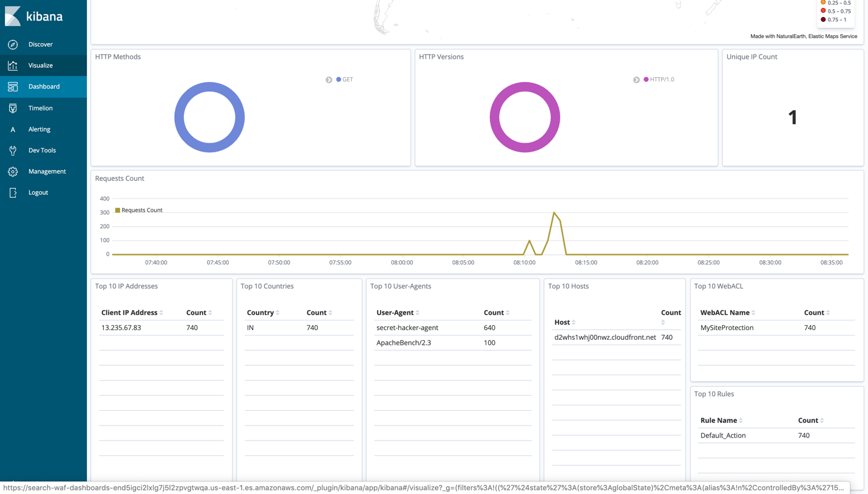Click the Requests Count legend label
Image resolution: width=868 pixels, height=494 pixels.
pos(142,210)
